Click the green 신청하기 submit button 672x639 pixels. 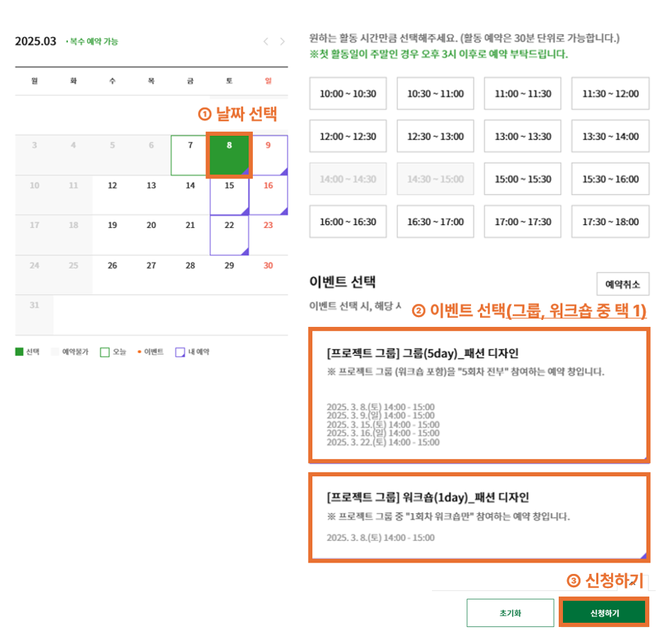(x=604, y=613)
